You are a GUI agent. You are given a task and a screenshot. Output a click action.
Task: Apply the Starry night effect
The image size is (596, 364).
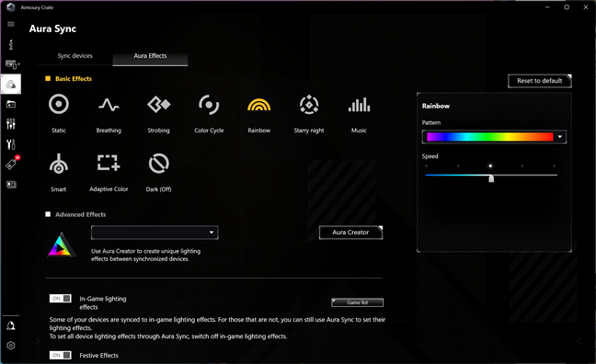tap(309, 105)
